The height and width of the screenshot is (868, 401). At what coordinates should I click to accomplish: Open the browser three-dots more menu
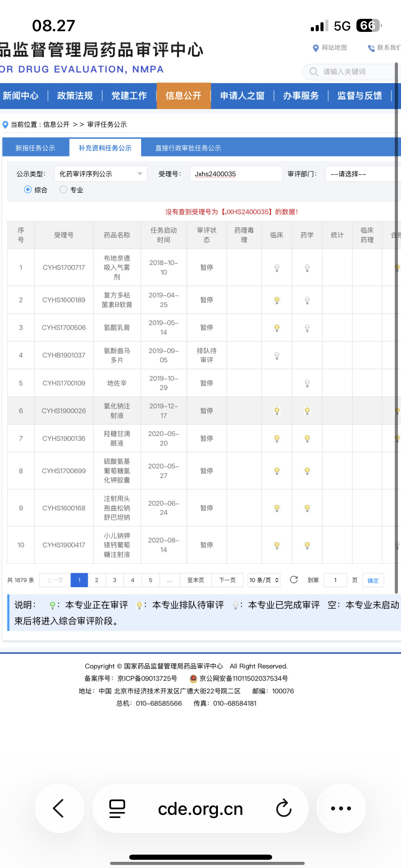click(341, 808)
